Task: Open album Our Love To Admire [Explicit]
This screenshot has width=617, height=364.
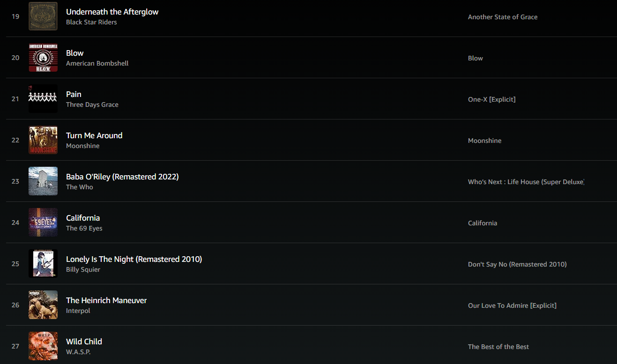Action: tap(512, 305)
